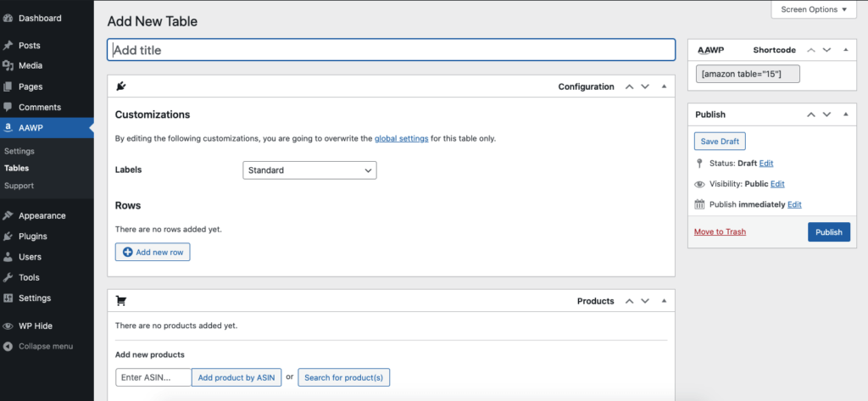Toggle the Shortcode panel collapse triangle
868x401 pixels.
[845, 50]
